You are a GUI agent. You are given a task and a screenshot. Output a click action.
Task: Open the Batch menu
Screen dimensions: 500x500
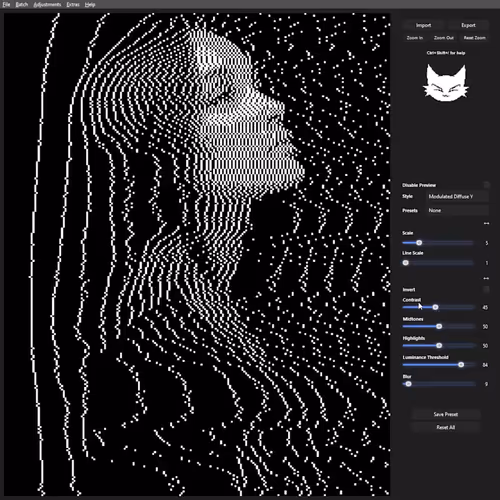pyautogui.click(x=22, y=5)
